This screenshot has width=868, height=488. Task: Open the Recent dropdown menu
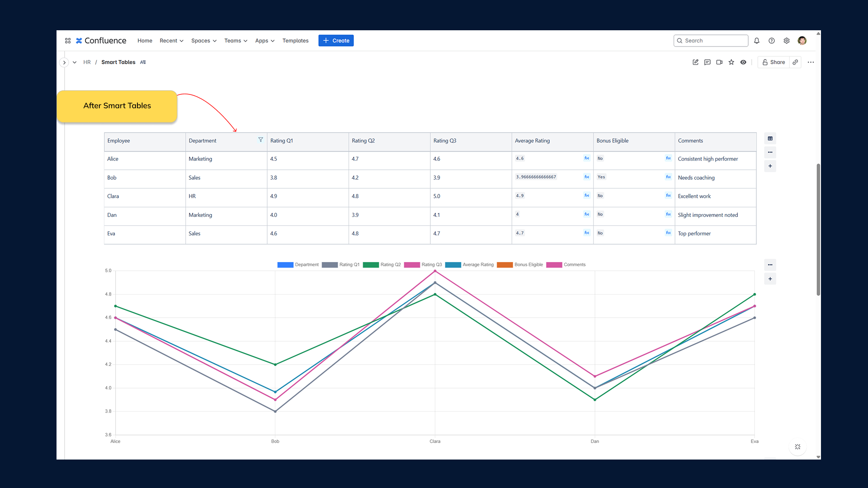171,41
